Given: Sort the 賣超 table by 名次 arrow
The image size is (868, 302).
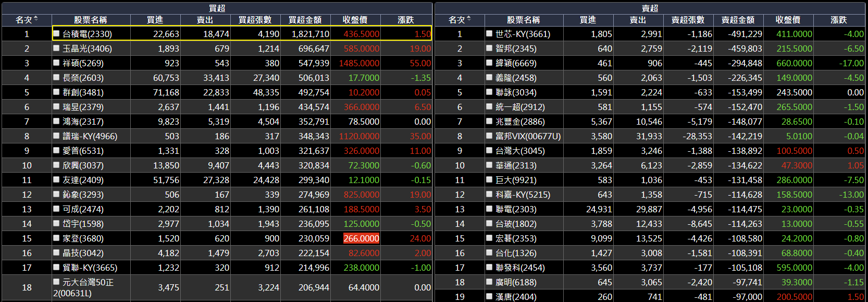Looking at the screenshot, I should tap(469, 19).
